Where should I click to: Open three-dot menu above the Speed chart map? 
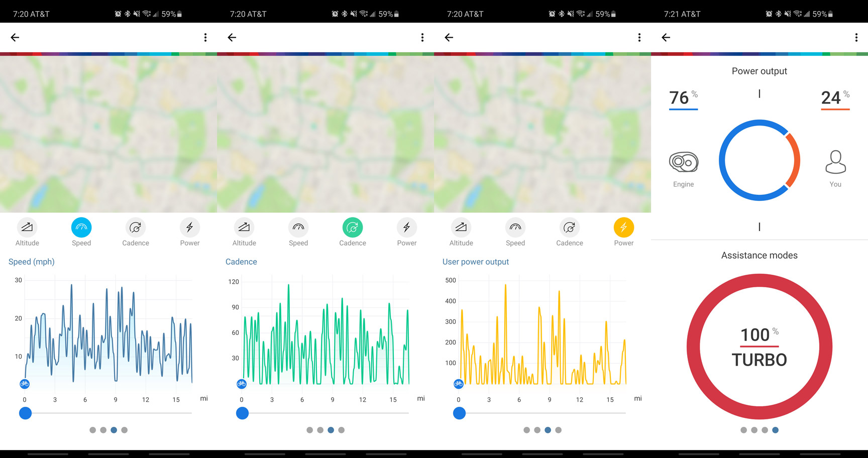pyautogui.click(x=205, y=38)
